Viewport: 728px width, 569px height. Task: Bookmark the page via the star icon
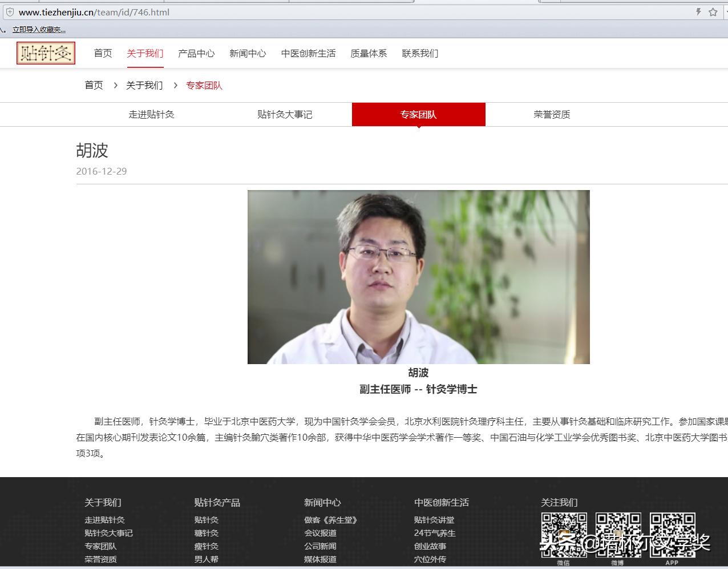click(x=713, y=11)
